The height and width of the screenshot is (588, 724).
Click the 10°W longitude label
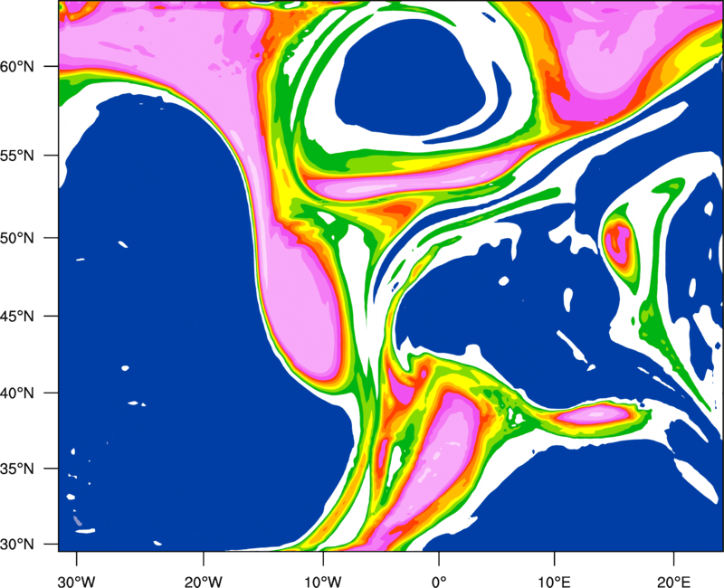point(323,582)
